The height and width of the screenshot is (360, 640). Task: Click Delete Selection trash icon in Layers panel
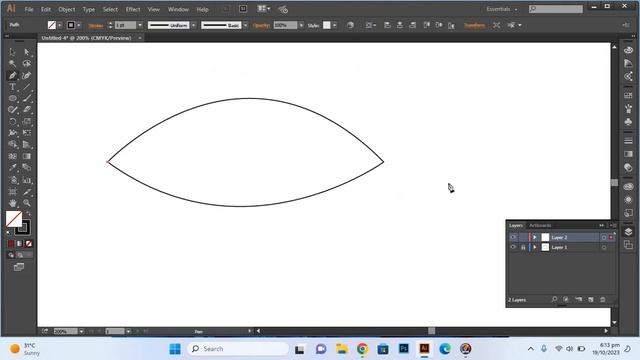(603, 300)
